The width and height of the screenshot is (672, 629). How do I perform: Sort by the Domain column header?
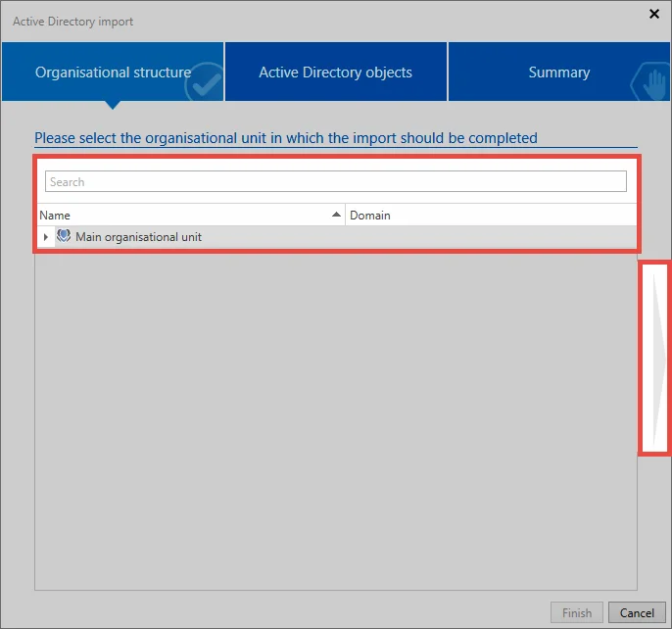click(491, 215)
